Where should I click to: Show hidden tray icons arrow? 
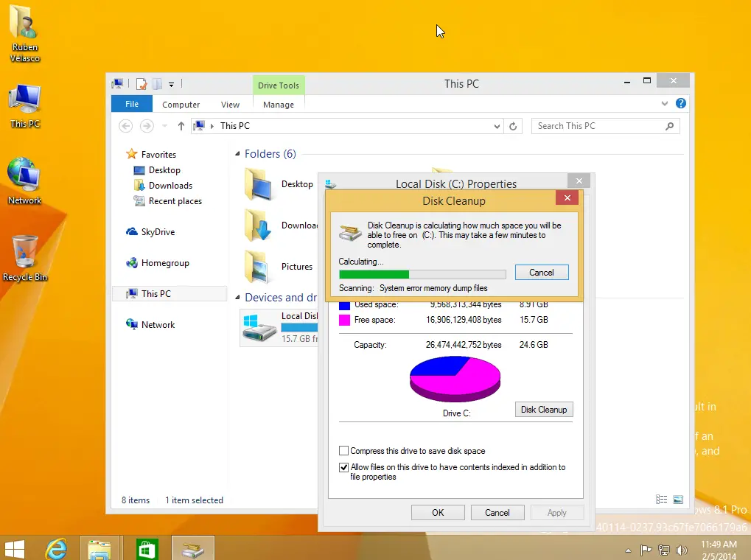(x=629, y=550)
